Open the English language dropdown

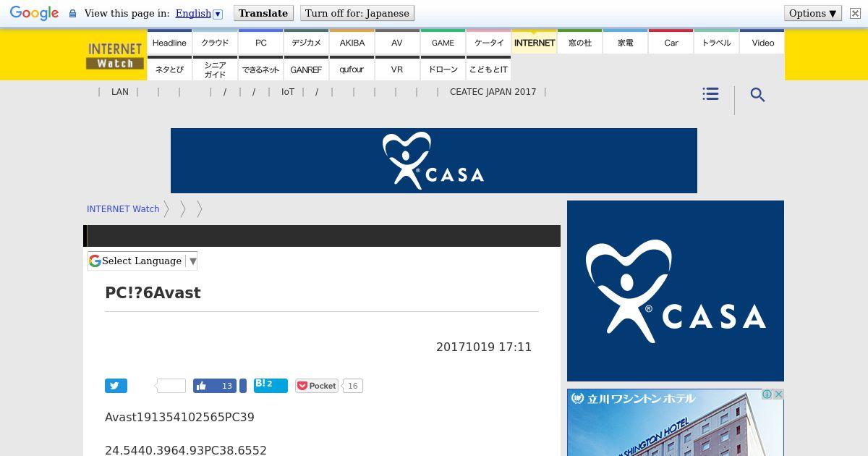click(x=199, y=13)
